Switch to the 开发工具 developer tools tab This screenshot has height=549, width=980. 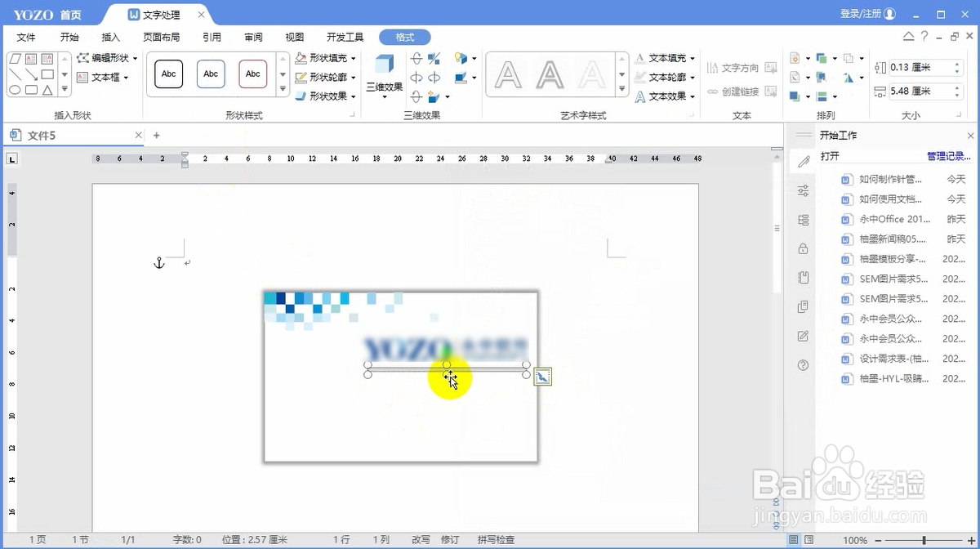(x=345, y=37)
